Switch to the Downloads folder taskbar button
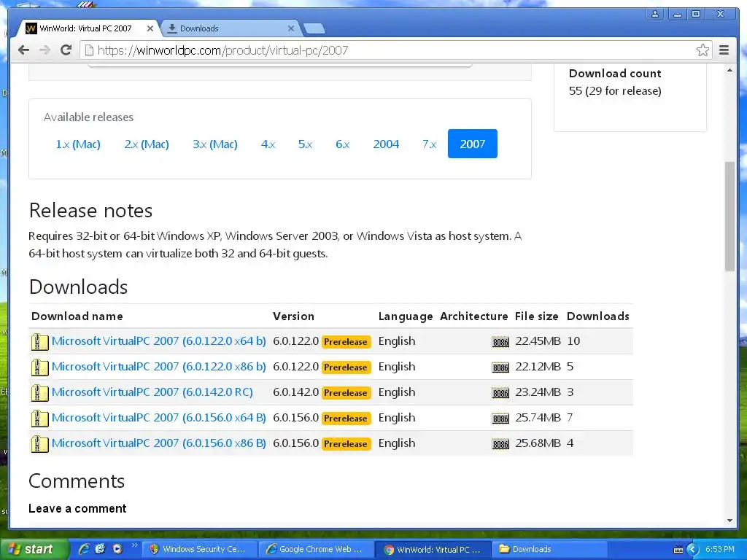This screenshot has height=560, width=747. pyautogui.click(x=549, y=549)
